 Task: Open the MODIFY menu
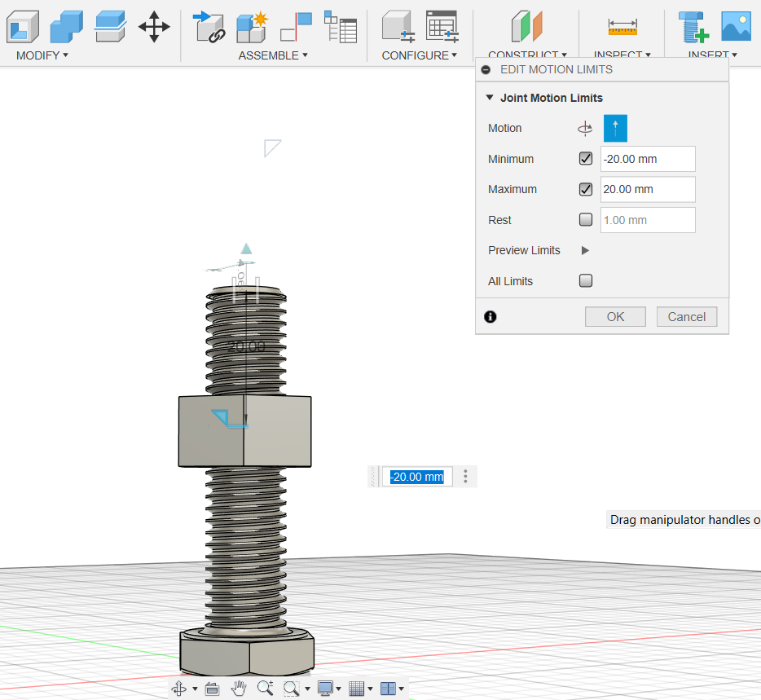tap(42, 55)
